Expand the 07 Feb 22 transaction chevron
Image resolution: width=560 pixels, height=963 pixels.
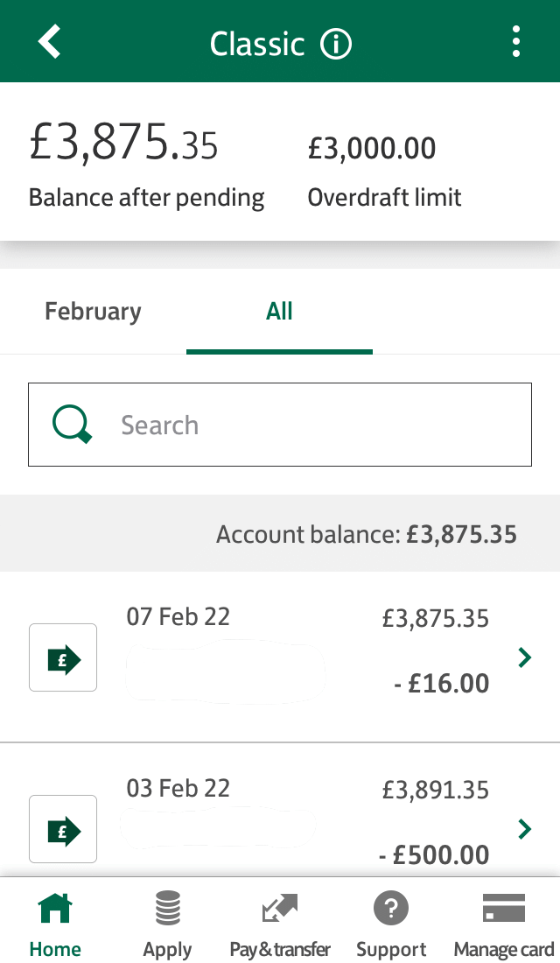pos(525,657)
